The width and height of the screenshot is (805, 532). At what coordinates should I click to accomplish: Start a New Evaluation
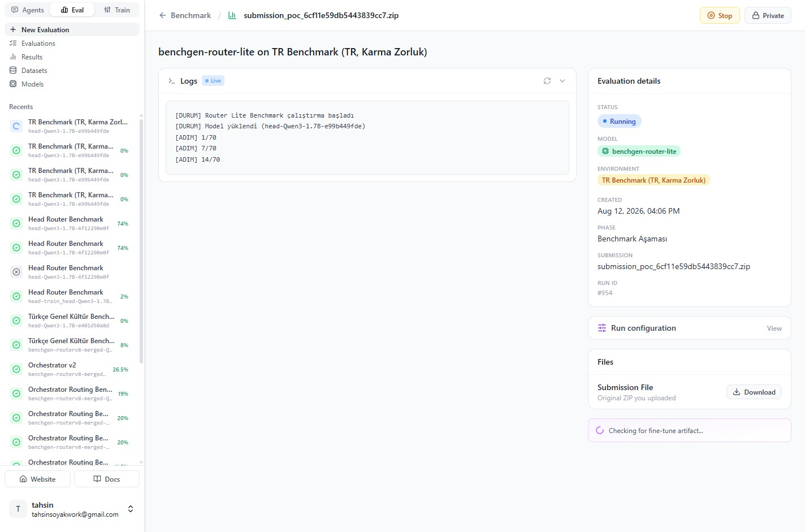click(x=72, y=29)
